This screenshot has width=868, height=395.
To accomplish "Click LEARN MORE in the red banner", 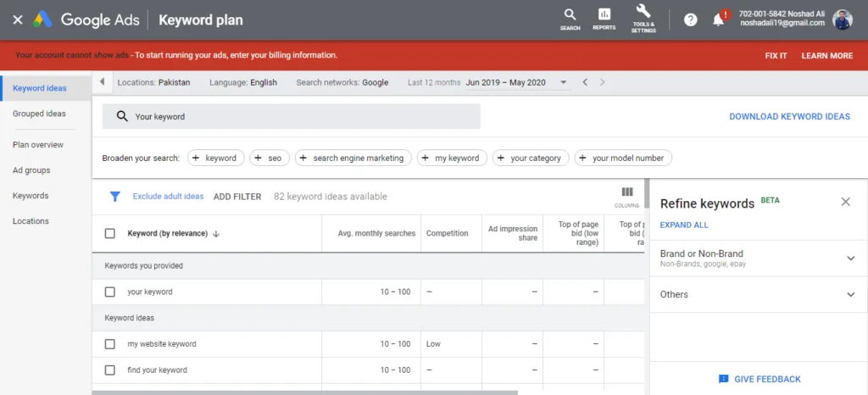I will pyautogui.click(x=827, y=55).
